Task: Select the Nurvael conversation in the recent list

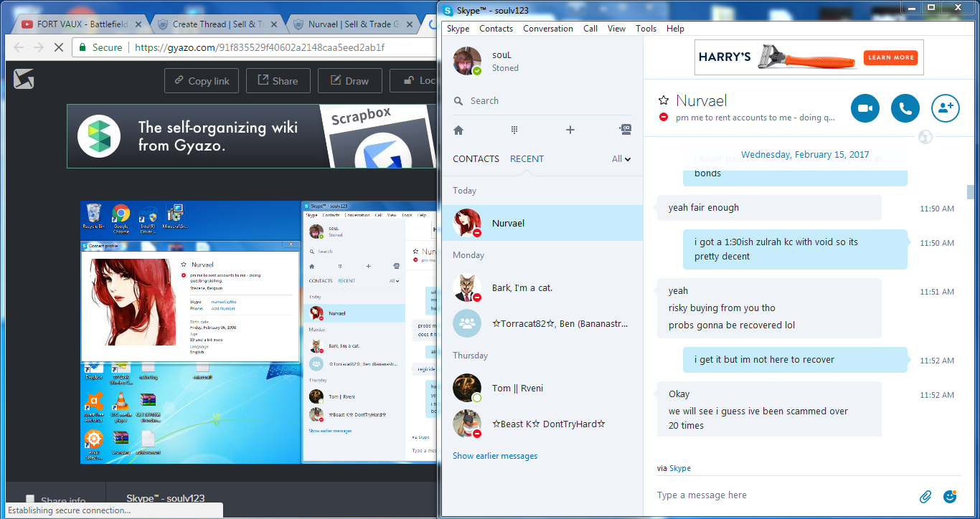Action: tap(542, 223)
